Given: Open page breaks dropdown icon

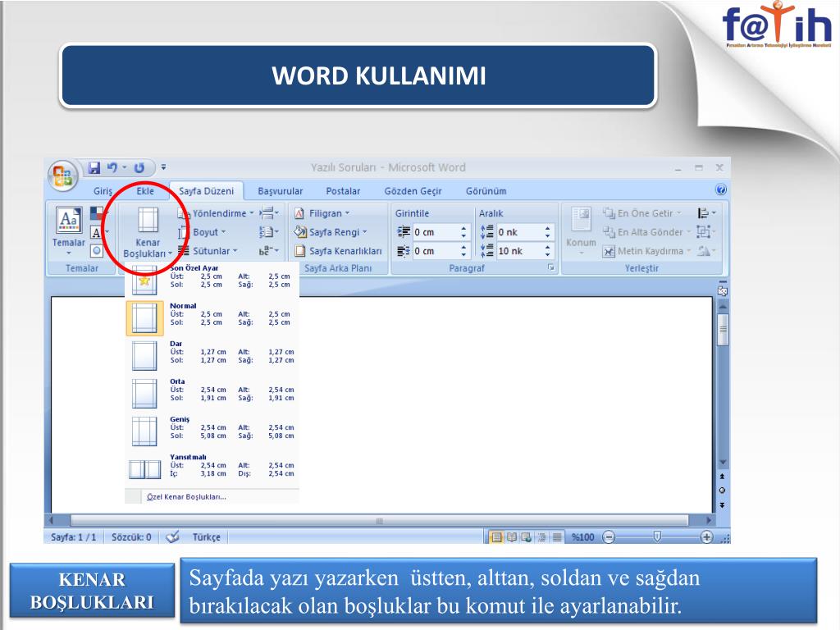Looking at the screenshot, I should pyautogui.click(x=269, y=213).
